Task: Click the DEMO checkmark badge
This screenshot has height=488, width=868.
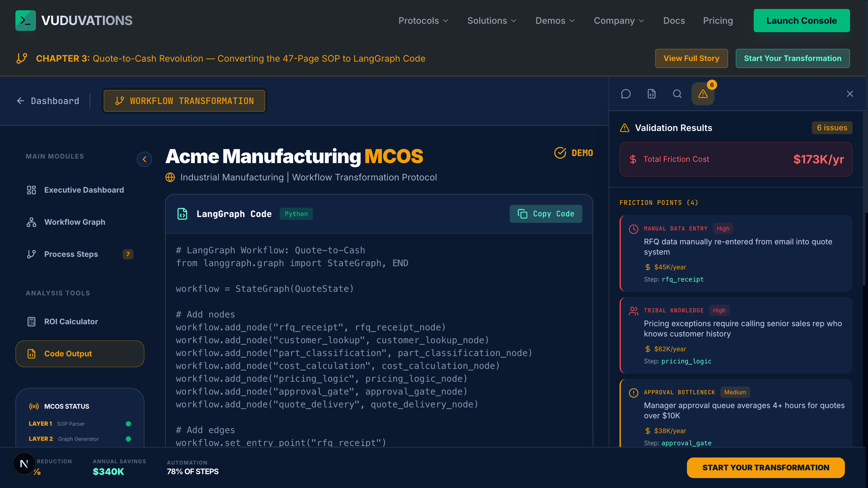Action: [574, 153]
